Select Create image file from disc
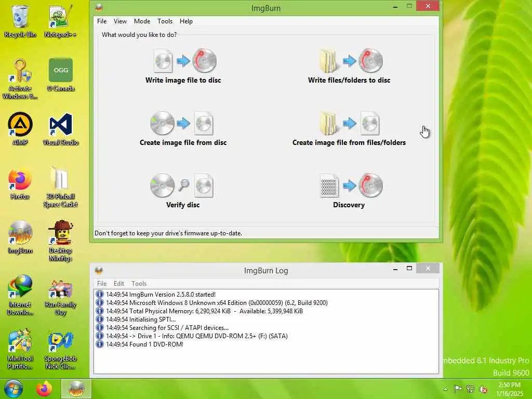This screenshot has width=532, height=399. pos(182,123)
